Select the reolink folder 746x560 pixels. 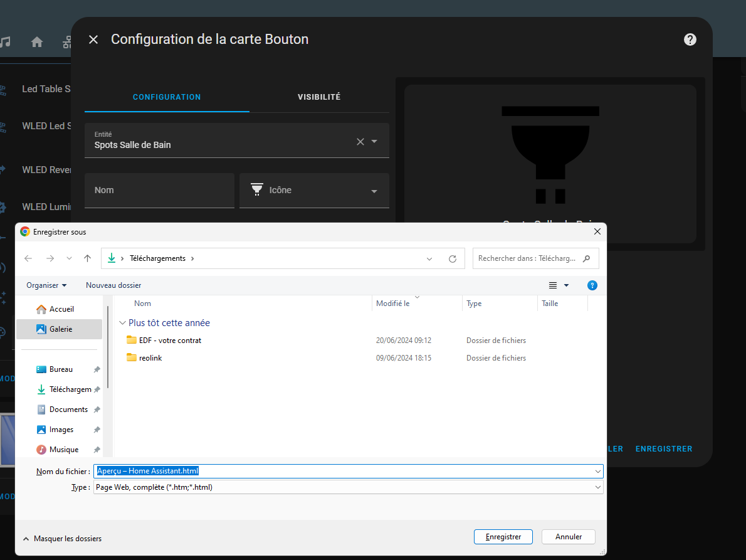pyautogui.click(x=150, y=358)
